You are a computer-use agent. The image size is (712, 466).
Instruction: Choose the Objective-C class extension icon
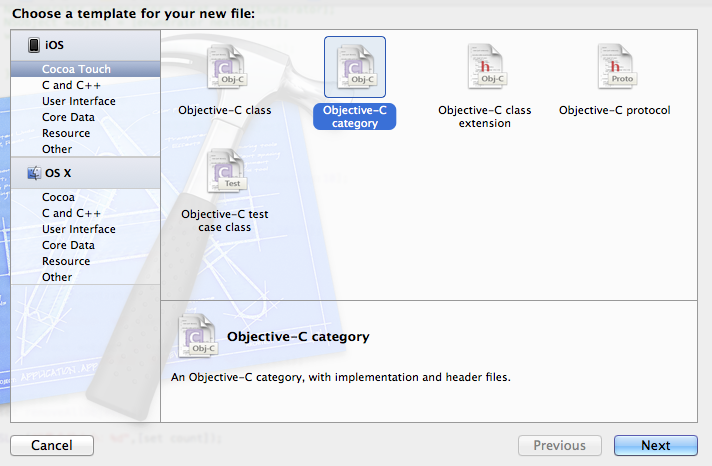pos(485,67)
